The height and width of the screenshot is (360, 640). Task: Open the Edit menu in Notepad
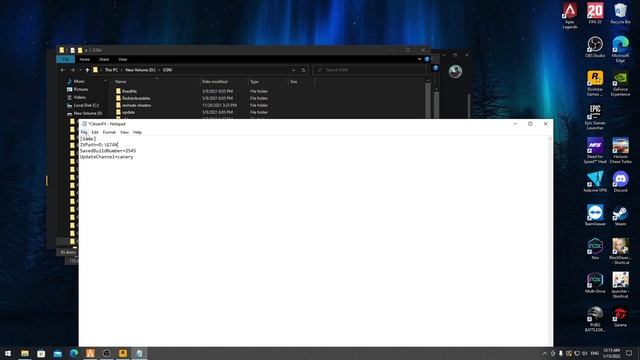[x=95, y=132]
